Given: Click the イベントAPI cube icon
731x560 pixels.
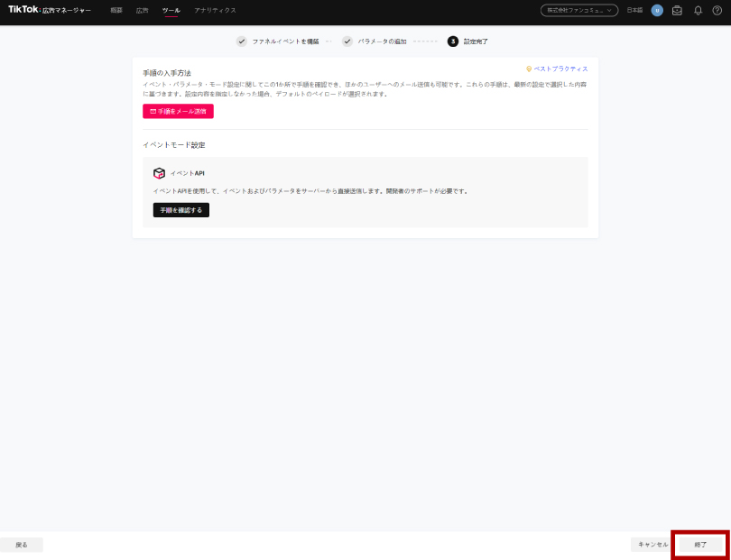Looking at the screenshot, I should [159, 173].
